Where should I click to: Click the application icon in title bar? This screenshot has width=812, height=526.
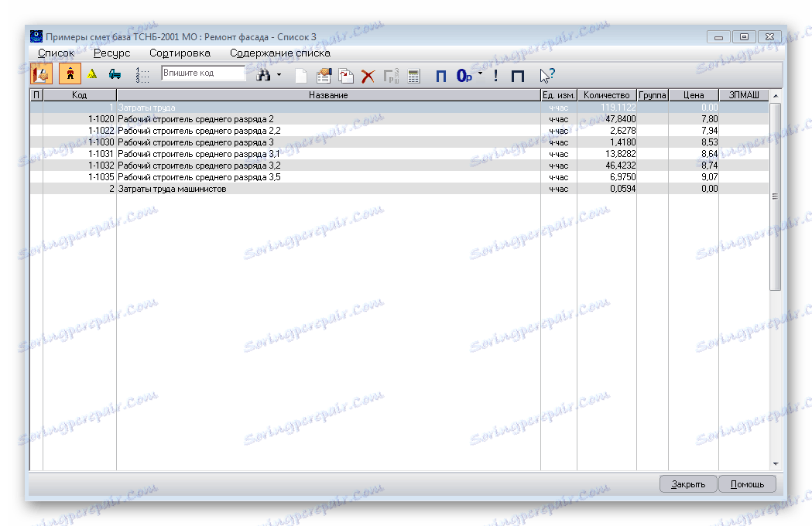point(36,36)
